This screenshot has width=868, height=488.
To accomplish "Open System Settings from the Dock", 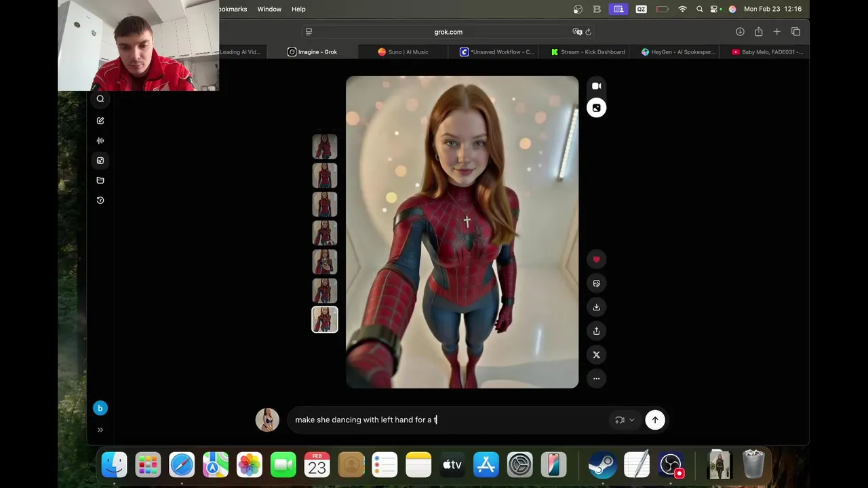I will click(x=520, y=464).
